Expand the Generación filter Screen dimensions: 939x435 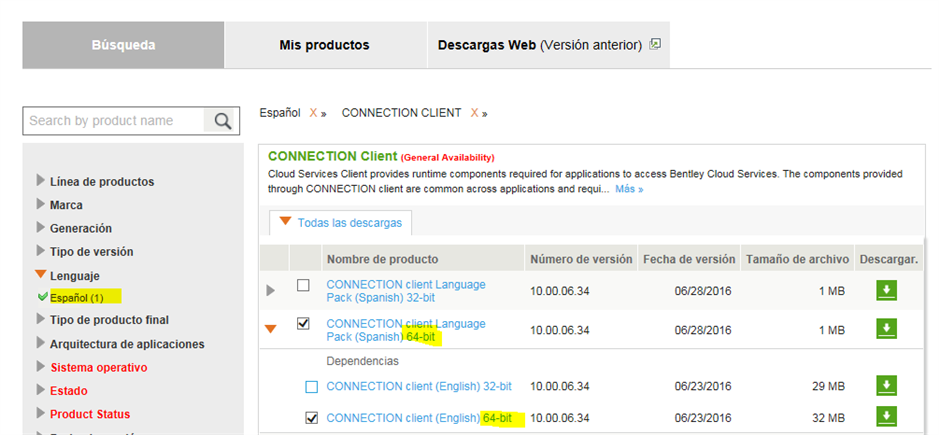click(x=41, y=227)
